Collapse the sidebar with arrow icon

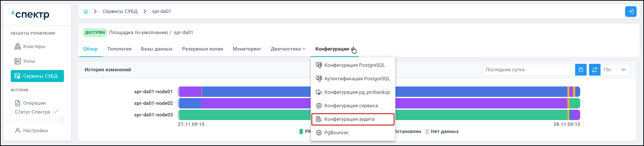coord(62,121)
